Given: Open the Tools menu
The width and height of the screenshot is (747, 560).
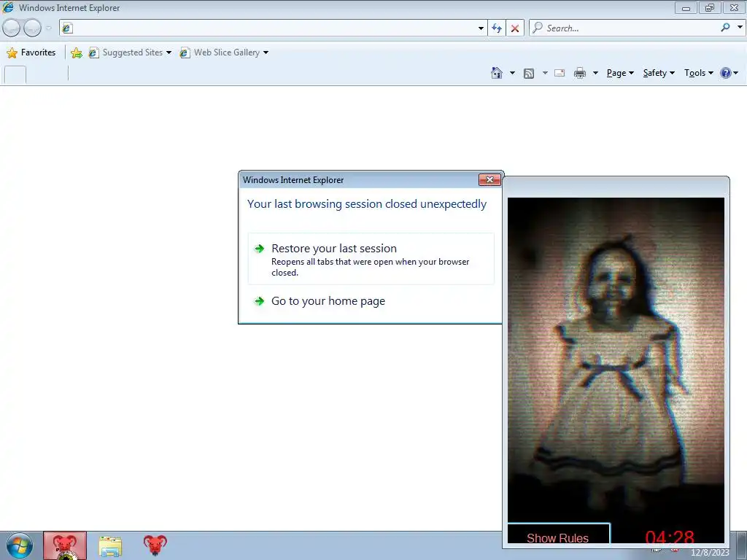Looking at the screenshot, I should (x=699, y=73).
